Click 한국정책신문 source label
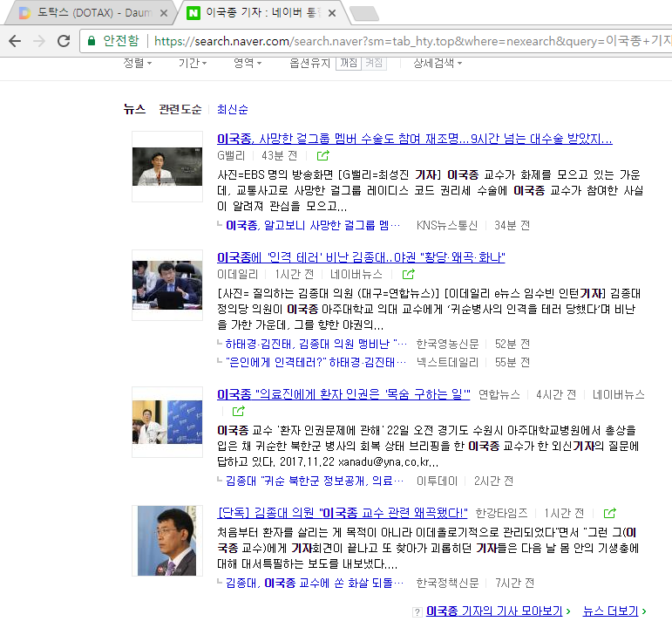The width and height of the screenshot is (672, 635). (x=447, y=584)
